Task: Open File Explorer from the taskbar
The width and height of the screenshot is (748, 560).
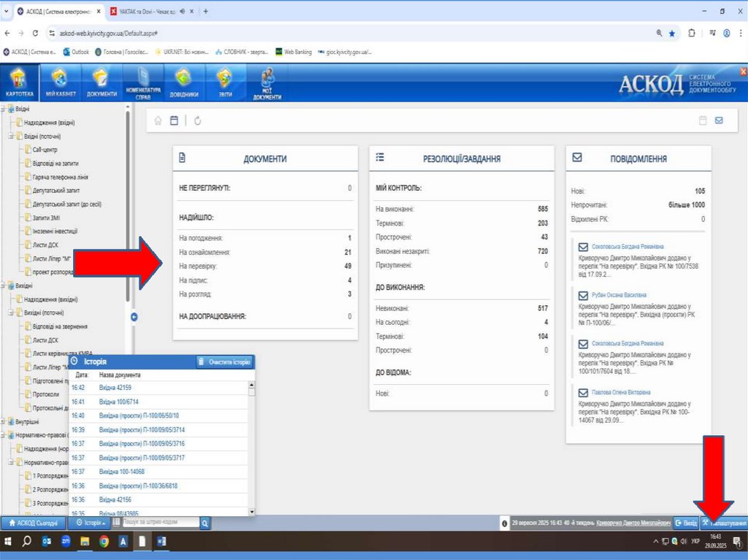Action: point(85,542)
